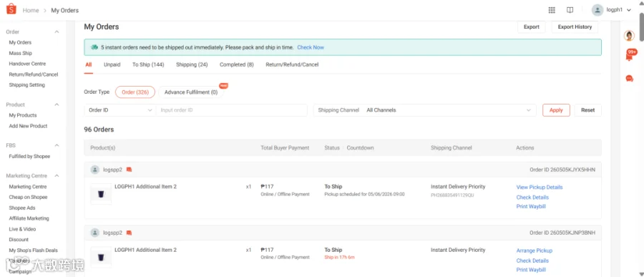Switch to the Completed (8) tab
Viewport: 644px width, 277px height.
[237, 64]
